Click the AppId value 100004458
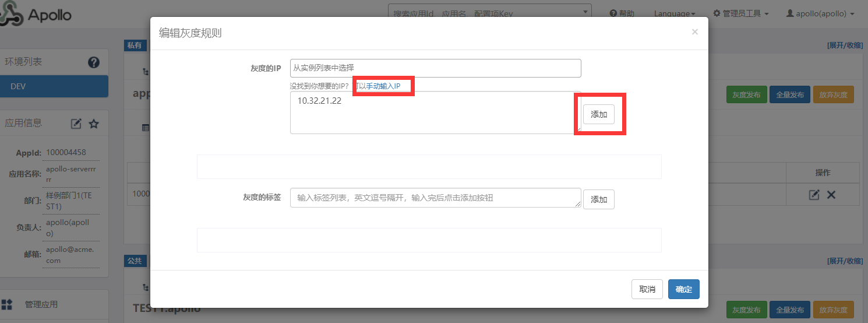 point(66,153)
